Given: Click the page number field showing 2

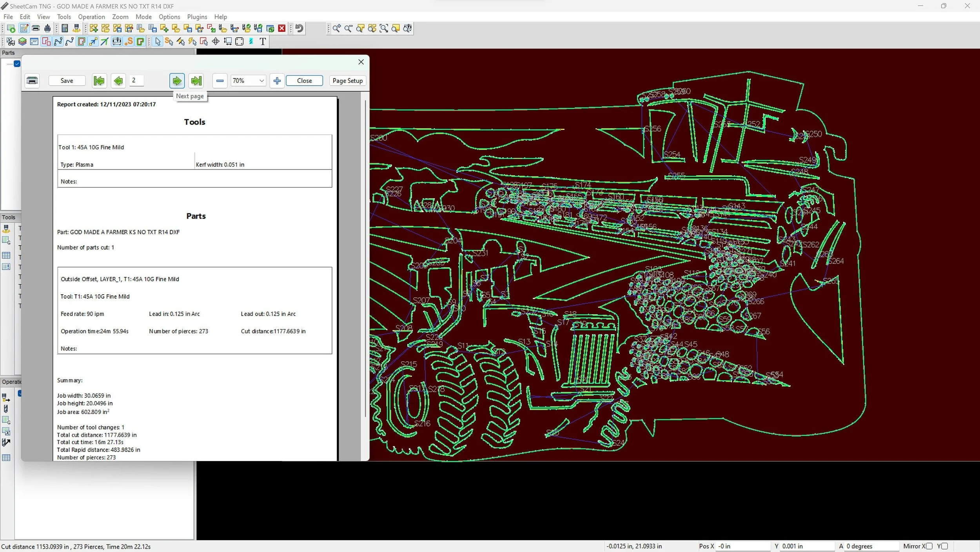Looking at the screenshot, I should tap(137, 80).
